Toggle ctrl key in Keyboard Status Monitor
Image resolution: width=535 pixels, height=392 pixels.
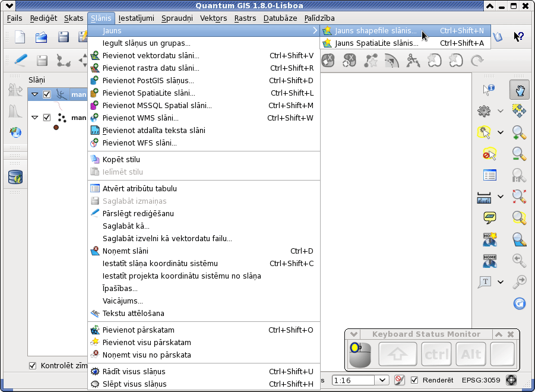click(x=436, y=354)
